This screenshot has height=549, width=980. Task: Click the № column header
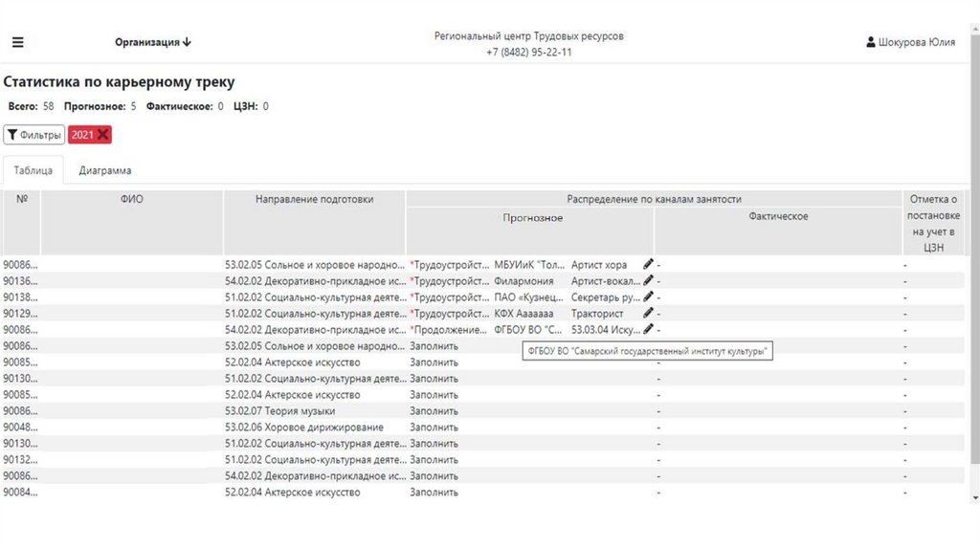(x=21, y=199)
